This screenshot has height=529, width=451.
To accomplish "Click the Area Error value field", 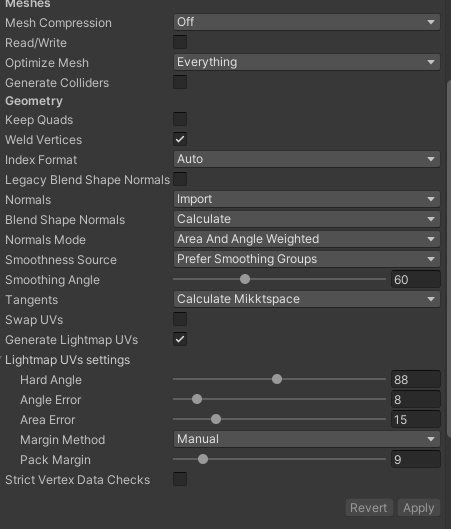I will (x=416, y=419).
